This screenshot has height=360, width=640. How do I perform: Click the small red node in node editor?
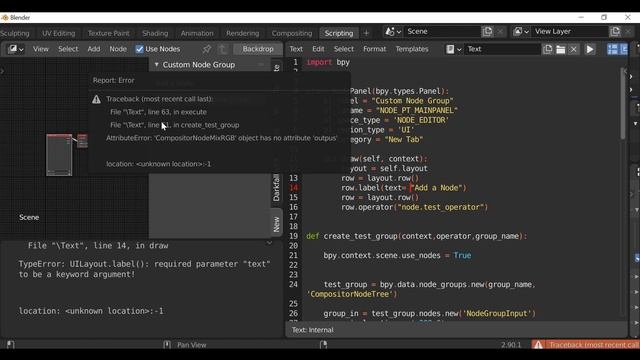pyautogui.click(x=82, y=141)
